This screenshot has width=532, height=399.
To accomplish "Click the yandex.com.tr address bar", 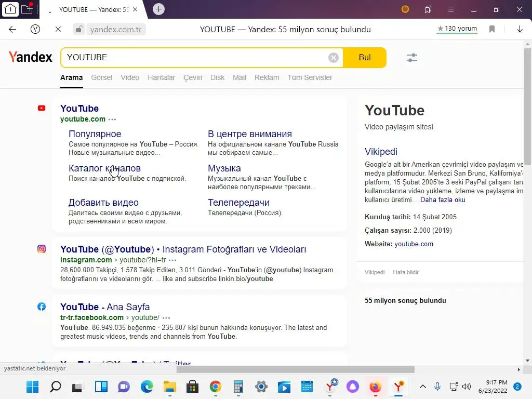I will [116, 30].
